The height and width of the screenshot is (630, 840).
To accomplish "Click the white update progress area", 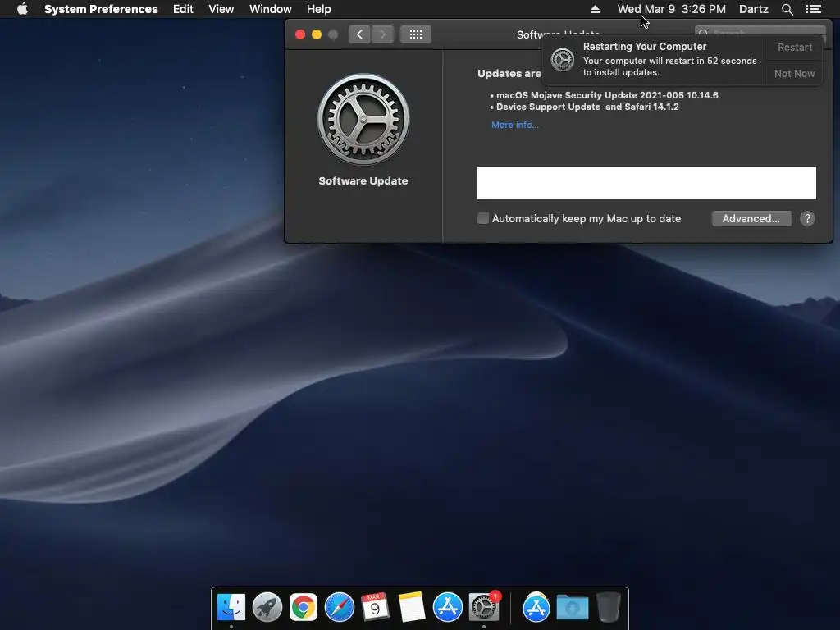I will coord(646,183).
